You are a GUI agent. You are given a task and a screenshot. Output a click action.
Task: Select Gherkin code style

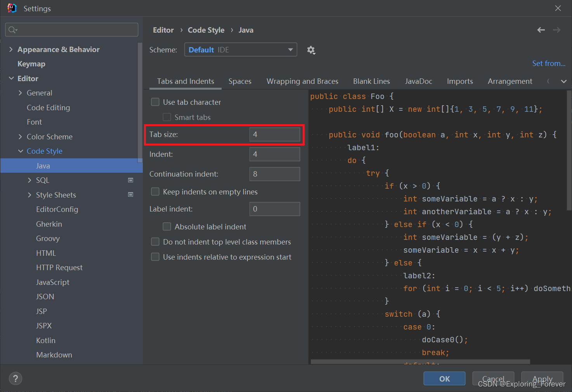coord(49,224)
